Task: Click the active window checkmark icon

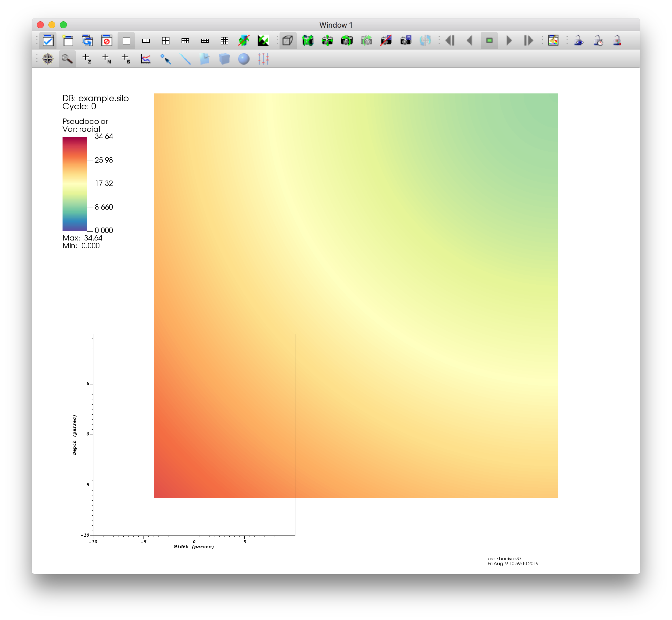Action: [x=48, y=41]
